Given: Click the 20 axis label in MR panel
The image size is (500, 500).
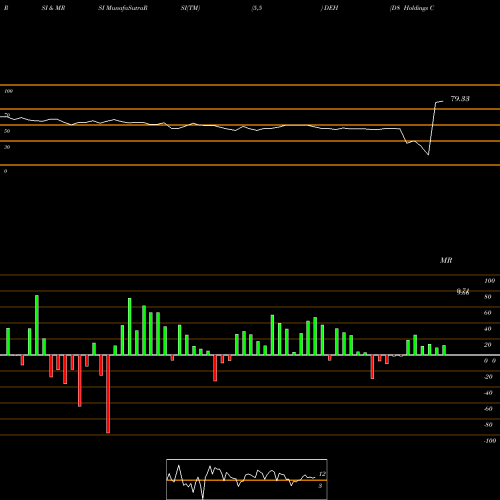Looking at the screenshot, I should [x=488, y=345].
